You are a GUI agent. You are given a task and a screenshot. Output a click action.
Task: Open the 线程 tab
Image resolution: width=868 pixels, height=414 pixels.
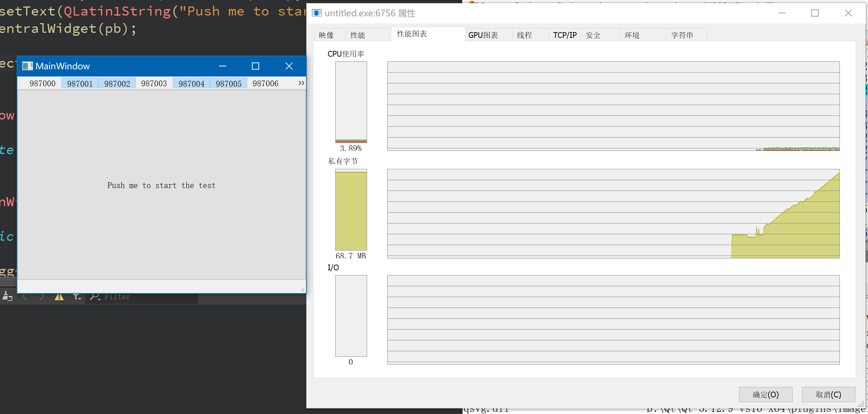(524, 35)
